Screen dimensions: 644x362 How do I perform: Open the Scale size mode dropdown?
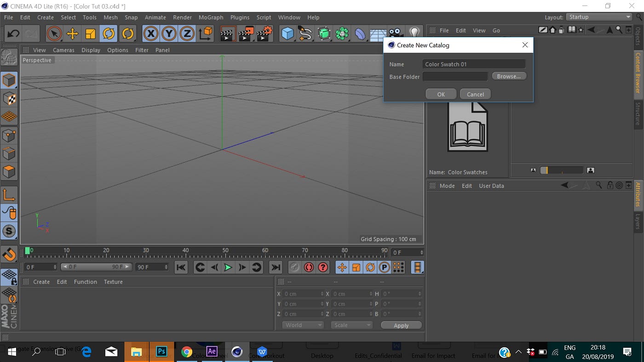point(351,325)
